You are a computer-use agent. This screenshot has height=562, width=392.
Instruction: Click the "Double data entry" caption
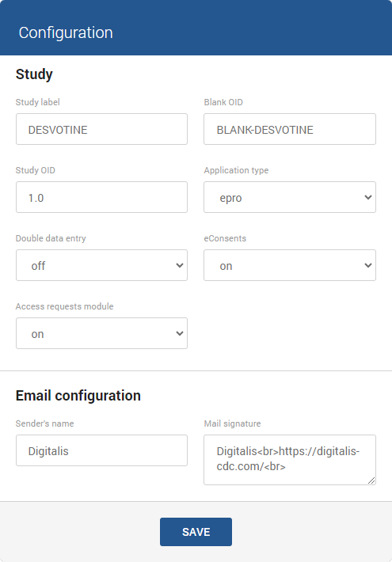click(x=51, y=238)
